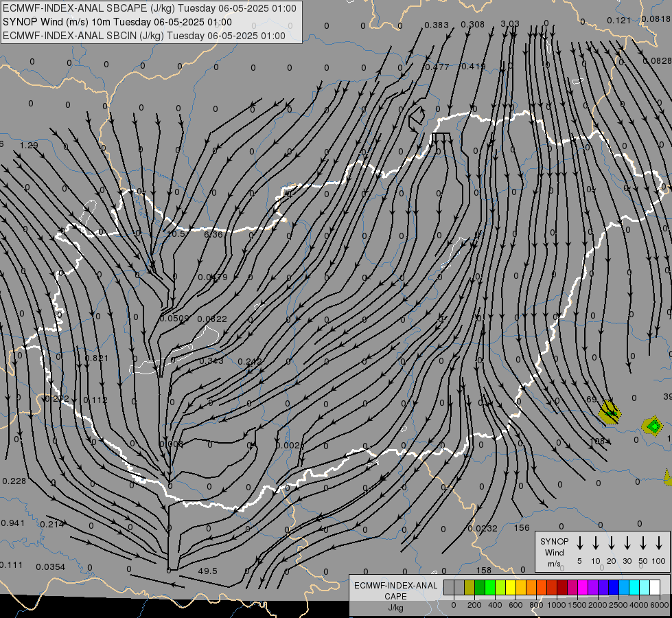Click the 4000 tick label in CAPE legend

click(x=639, y=605)
